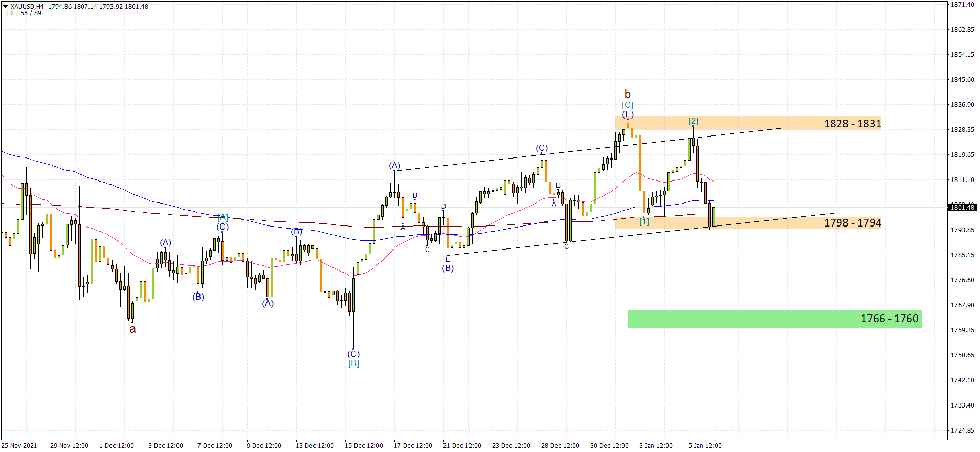Click the 1871.40 price axis label

point(962,5)
